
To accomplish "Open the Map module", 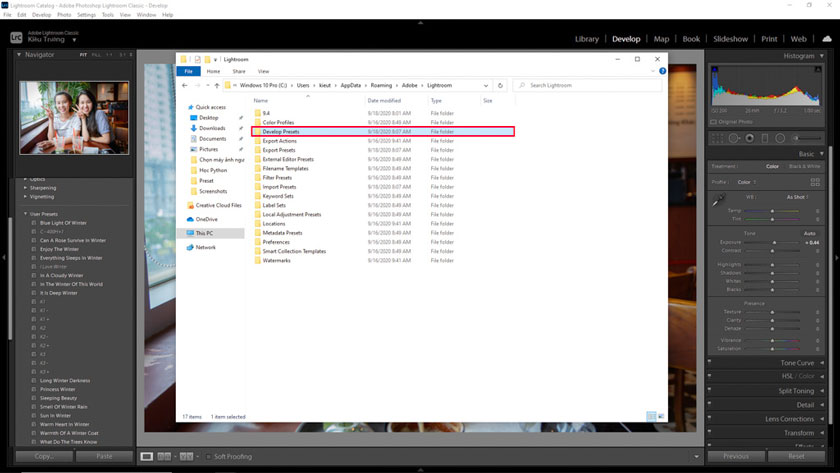I will 661,39.
